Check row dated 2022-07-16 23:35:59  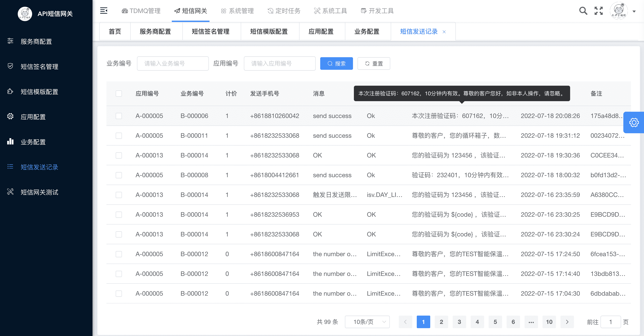(119, 195)
